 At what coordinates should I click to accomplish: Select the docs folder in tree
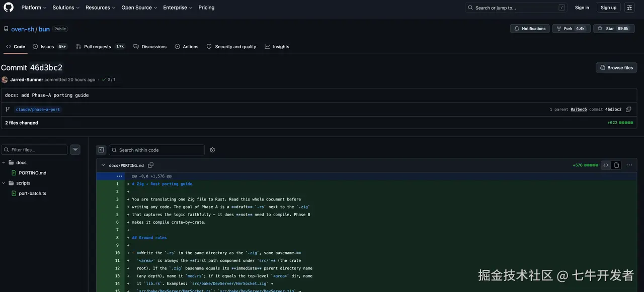21,163
